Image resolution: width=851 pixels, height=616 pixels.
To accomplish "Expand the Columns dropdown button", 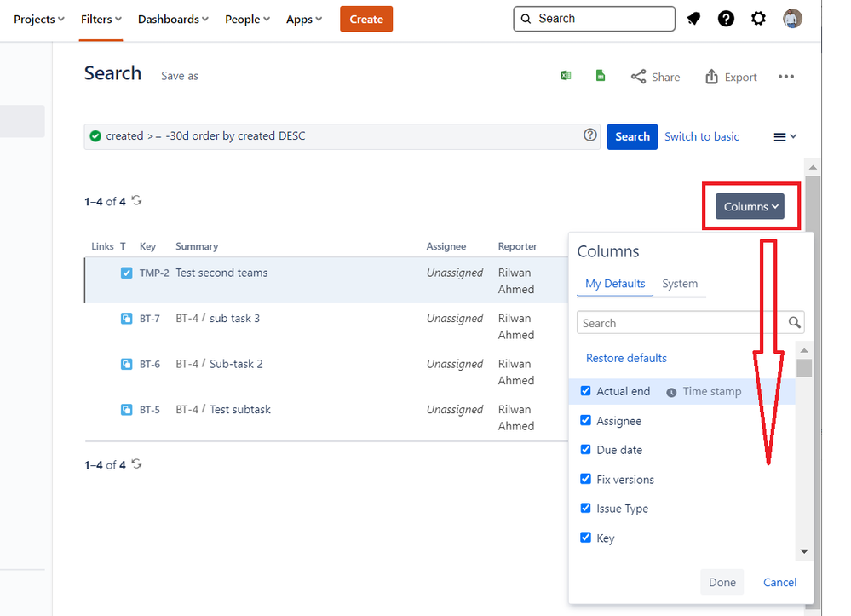I will coord(749,207).
